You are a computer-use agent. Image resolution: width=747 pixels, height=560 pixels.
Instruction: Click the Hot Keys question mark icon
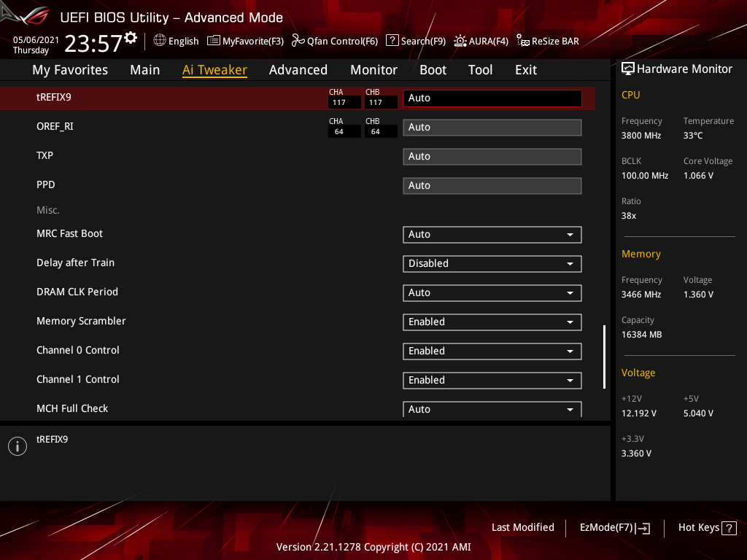tap(729, 528)
